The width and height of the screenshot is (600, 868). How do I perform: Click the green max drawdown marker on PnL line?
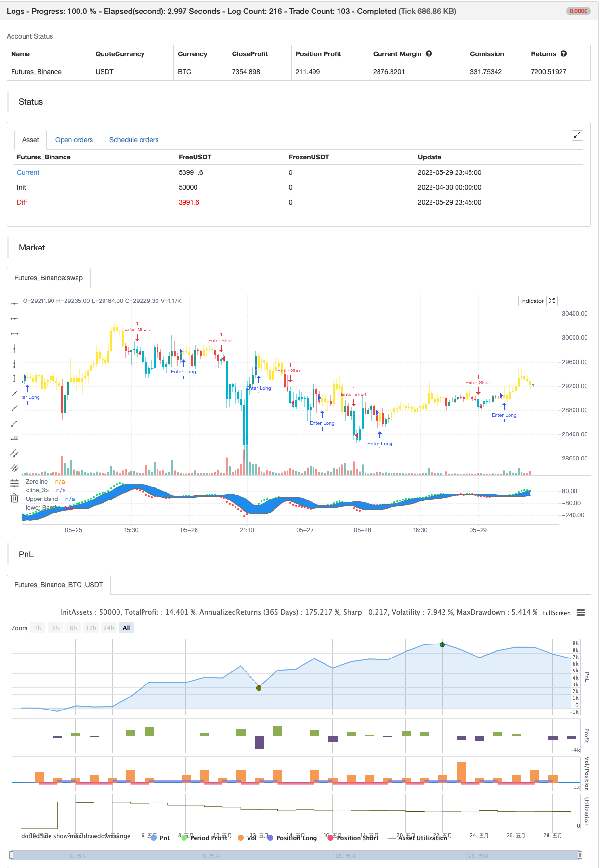coord(442,644)
